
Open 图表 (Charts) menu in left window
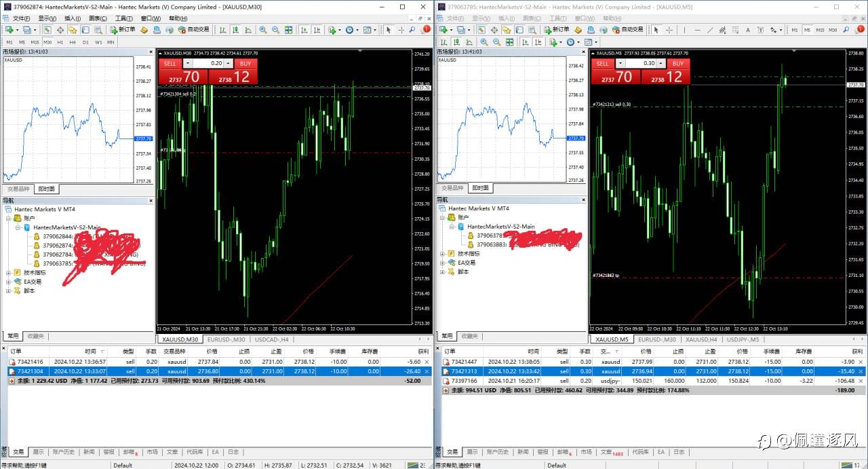(x=98, y=18)
